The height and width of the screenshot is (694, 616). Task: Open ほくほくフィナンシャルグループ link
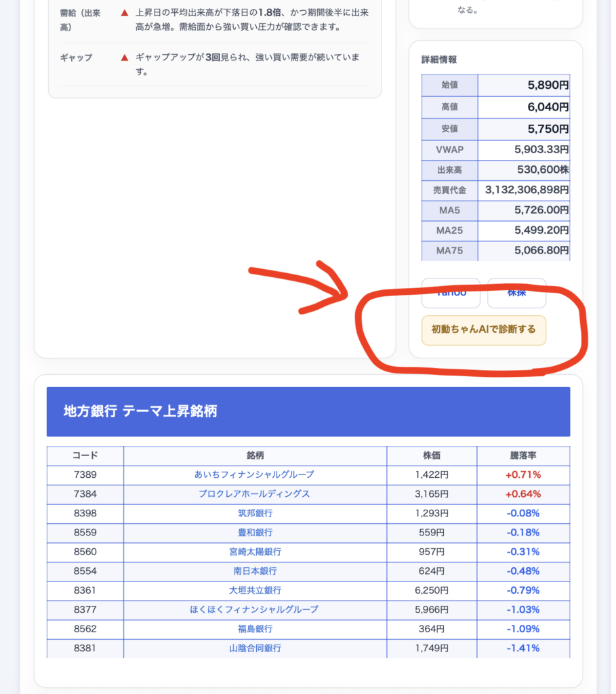255,609
